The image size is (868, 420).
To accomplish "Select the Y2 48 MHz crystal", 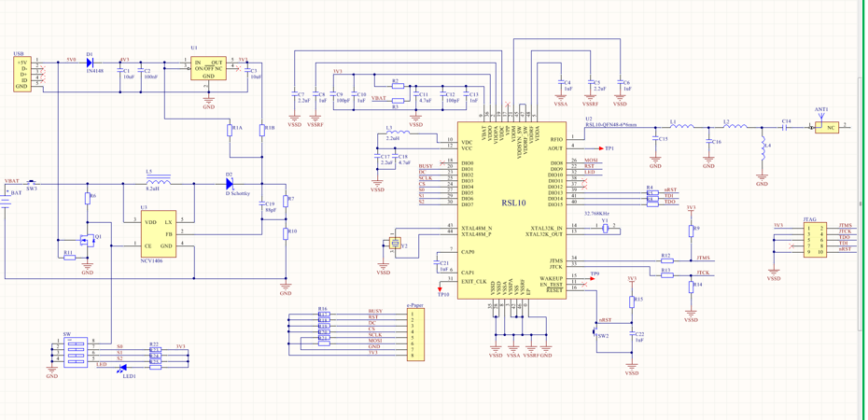I will tap(395, 244).
